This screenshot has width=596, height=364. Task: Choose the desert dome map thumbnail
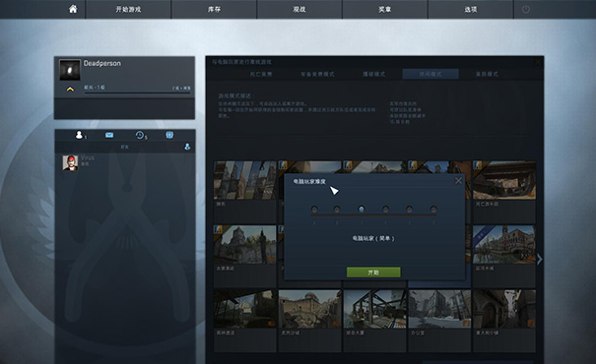(309, 309)
